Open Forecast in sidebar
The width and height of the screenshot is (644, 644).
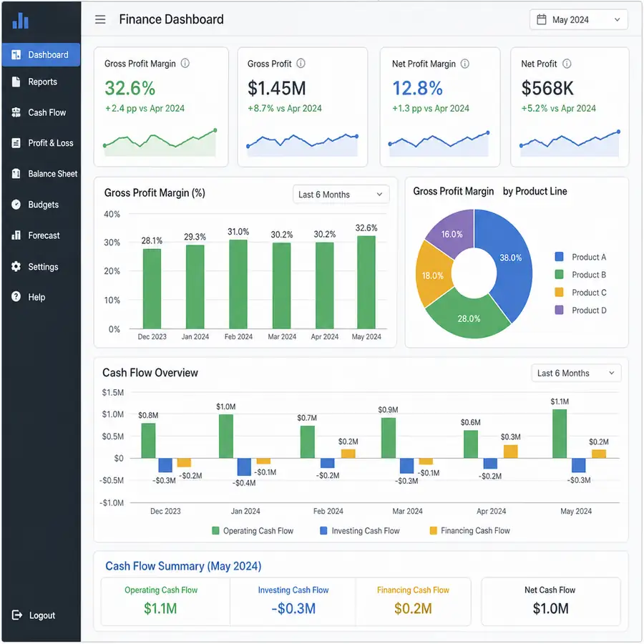[x=41, y=235]
